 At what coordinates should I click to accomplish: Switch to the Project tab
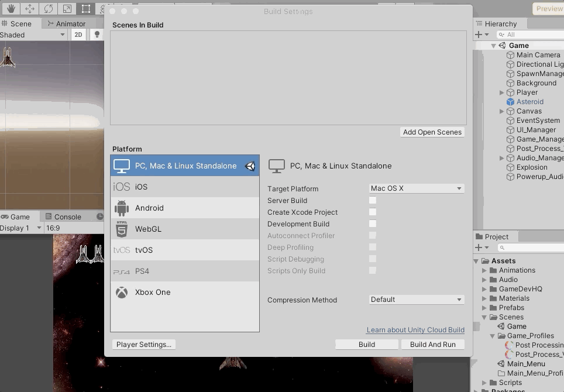click(496, 236)
